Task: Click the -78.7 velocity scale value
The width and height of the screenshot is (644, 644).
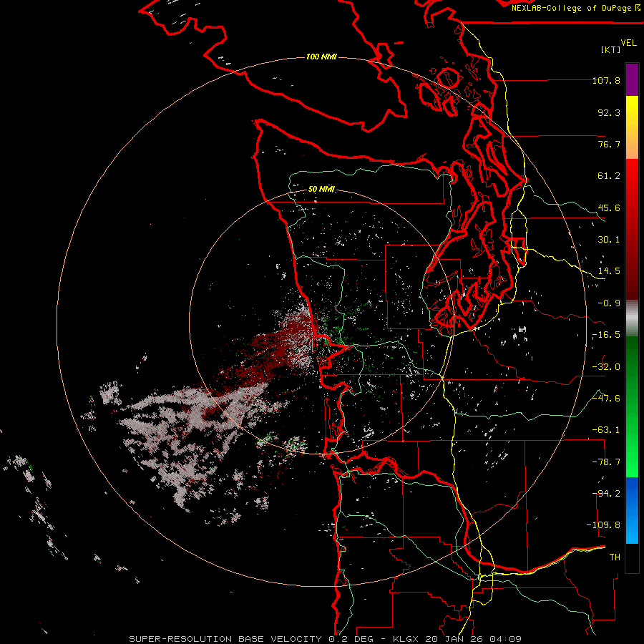Action: click(606, 462)
